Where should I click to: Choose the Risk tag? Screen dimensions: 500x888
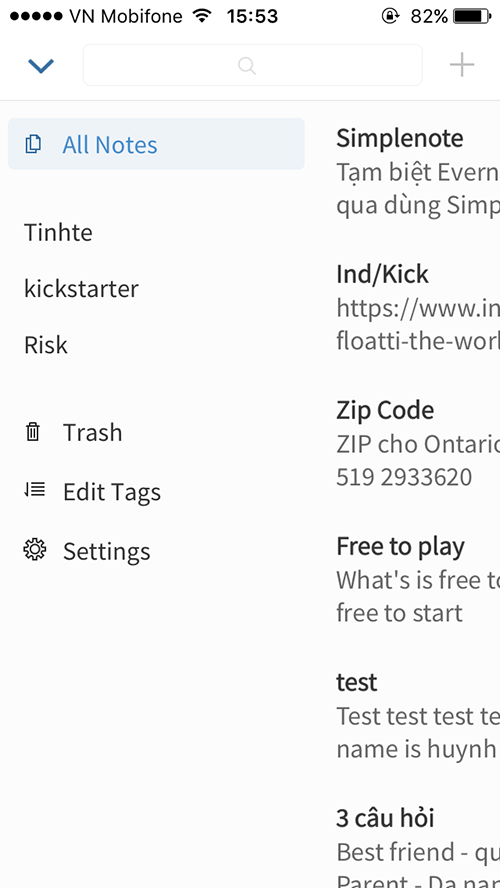click(46, 345)
